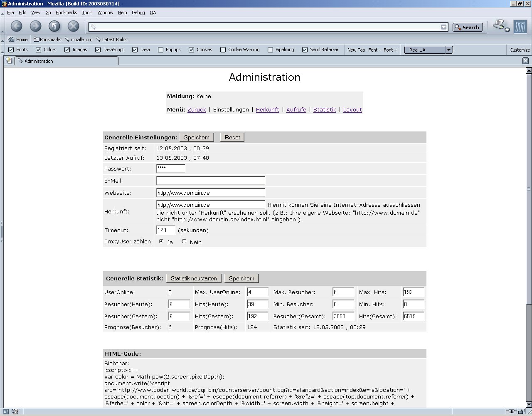Click the Navigator icon in the status bar
Viewport: 532px width, 416px height.
[6, 411]
